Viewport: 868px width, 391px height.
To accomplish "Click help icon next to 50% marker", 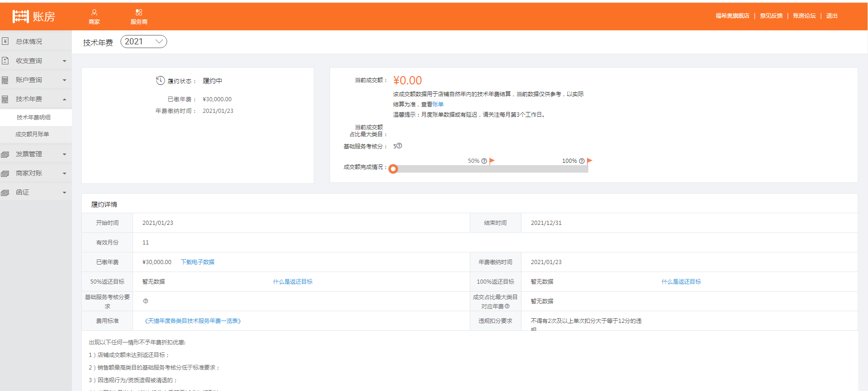I will point(484,161).
